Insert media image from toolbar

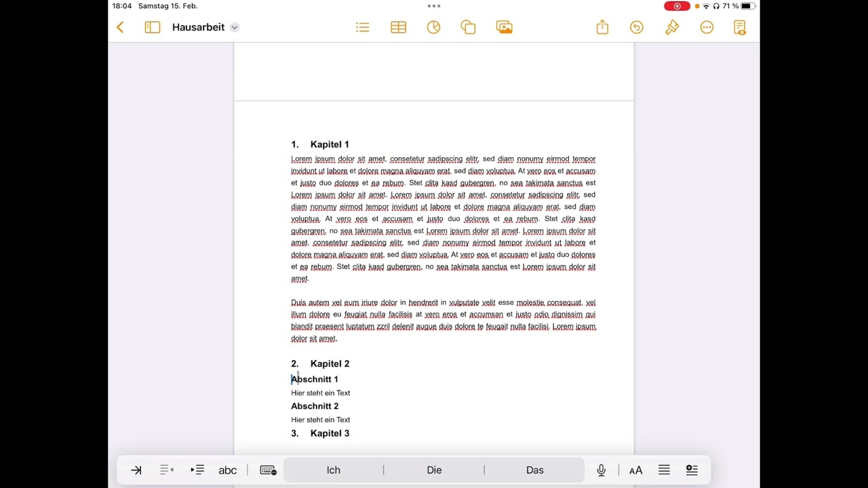505,27
